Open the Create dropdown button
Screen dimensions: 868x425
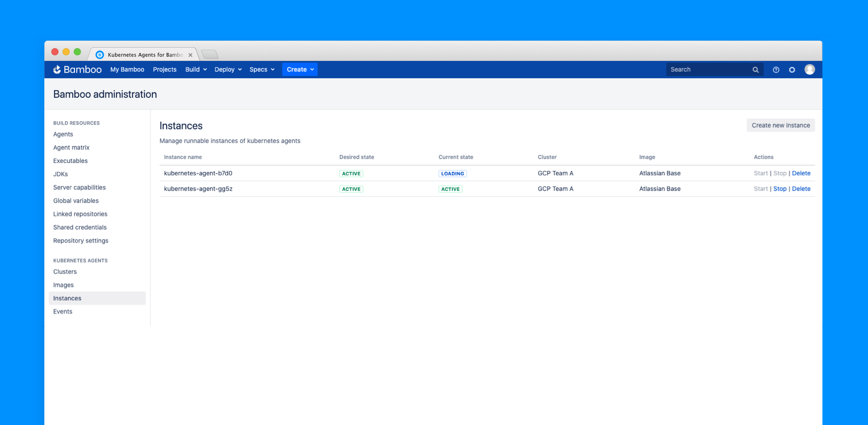click(x=300, y=69)
